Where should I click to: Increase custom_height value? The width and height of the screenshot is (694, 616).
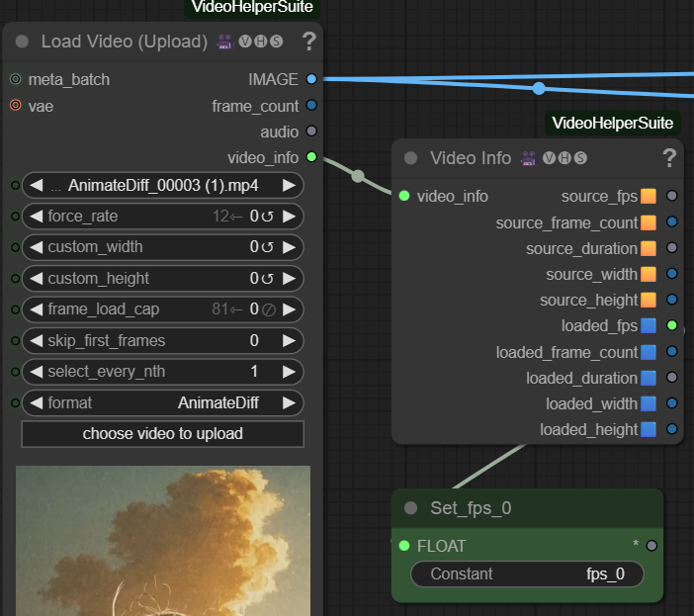coord(289,279)
